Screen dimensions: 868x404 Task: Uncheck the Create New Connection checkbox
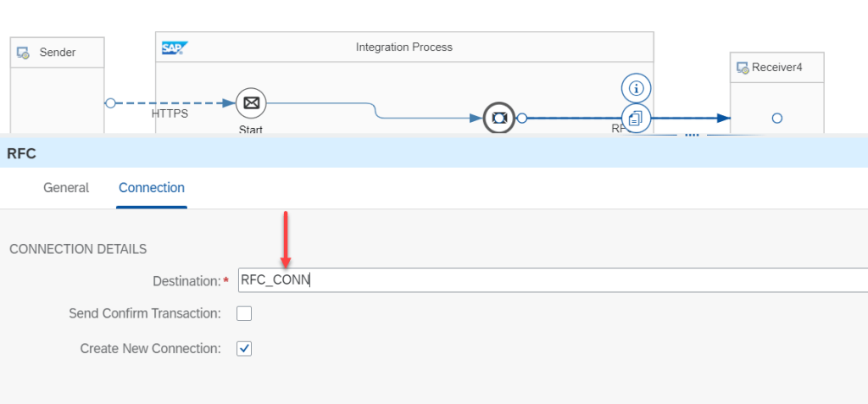point(244,348)
